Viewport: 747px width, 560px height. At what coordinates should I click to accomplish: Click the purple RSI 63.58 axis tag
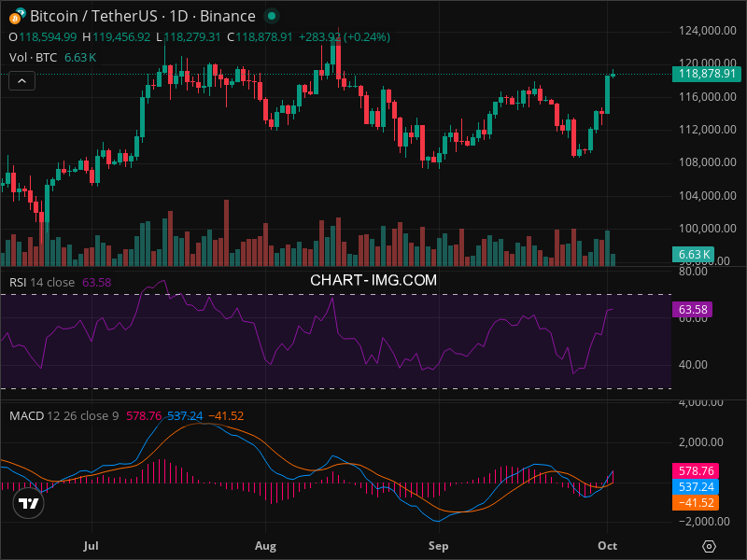[693, 309]
